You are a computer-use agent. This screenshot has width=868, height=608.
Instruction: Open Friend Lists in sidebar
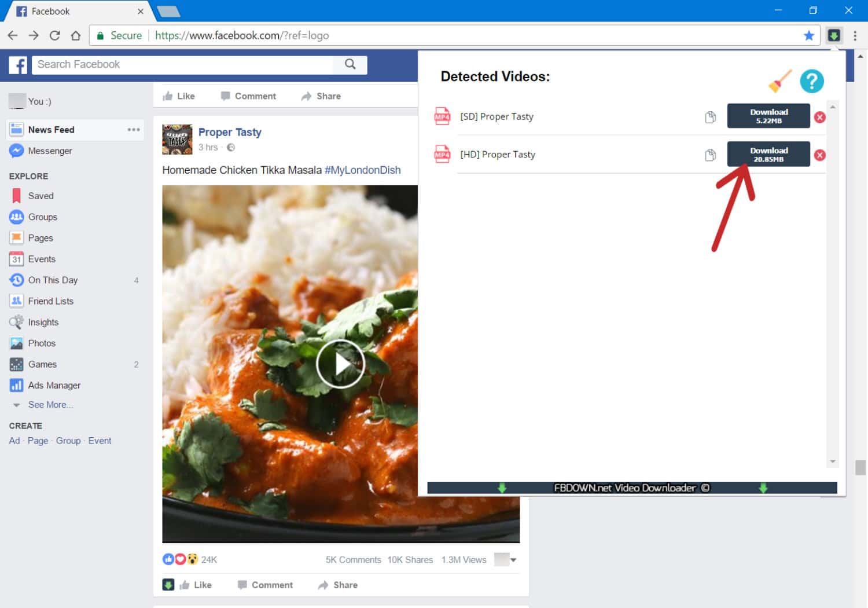click(x=42, y=301)
